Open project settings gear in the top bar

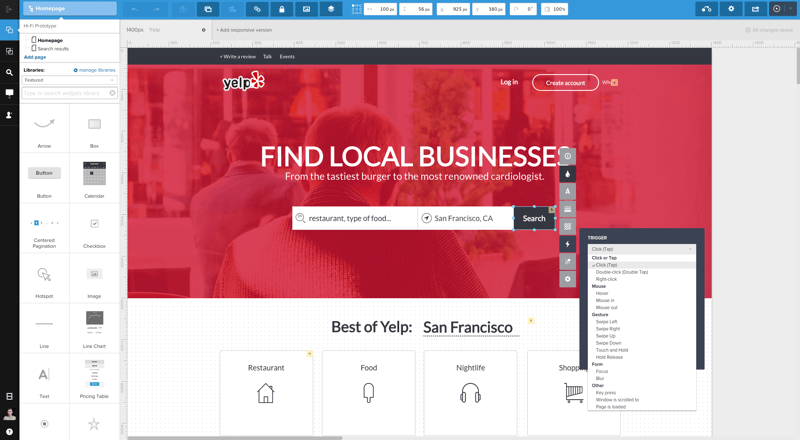731,9
